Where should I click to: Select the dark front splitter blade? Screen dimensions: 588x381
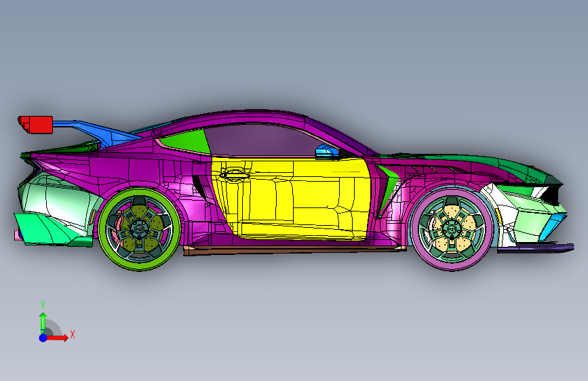536,247
